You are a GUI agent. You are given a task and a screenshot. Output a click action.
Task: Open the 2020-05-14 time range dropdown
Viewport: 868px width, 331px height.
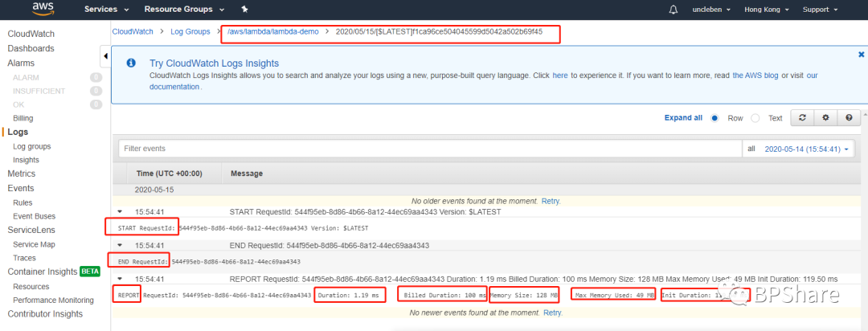pos(806,149)
